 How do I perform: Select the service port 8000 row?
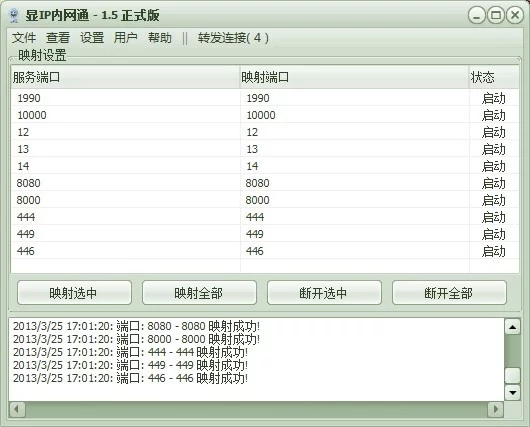point(265,200)
